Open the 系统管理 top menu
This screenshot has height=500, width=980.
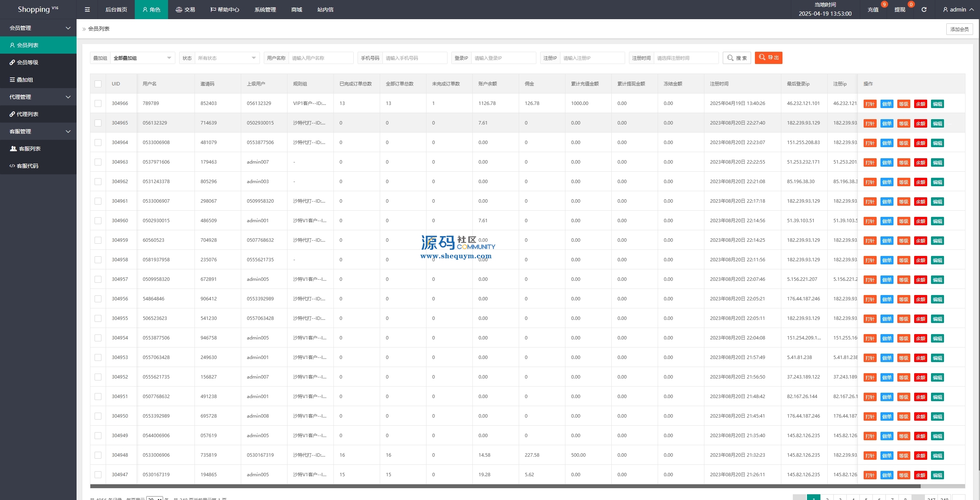(x=265, y=10)
